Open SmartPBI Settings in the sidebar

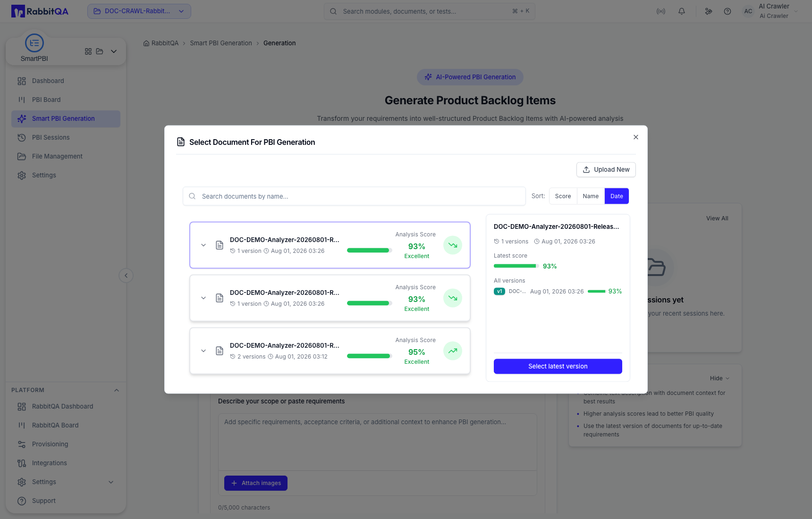coord(66,176)
